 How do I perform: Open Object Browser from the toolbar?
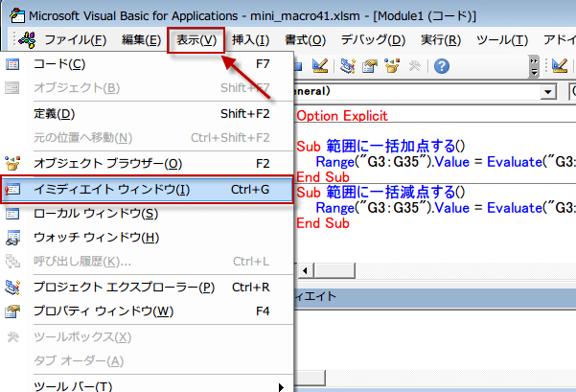click(392, 66)
